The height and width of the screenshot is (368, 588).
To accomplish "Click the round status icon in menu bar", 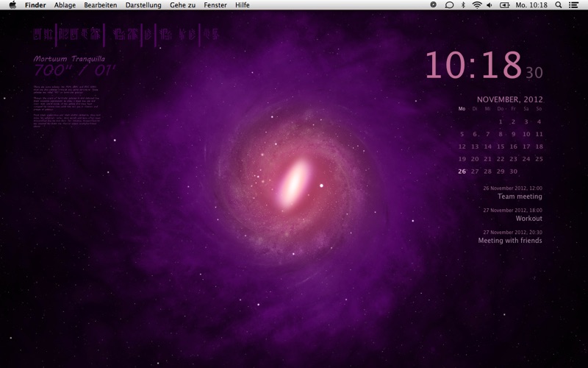I will pos(433,5).
